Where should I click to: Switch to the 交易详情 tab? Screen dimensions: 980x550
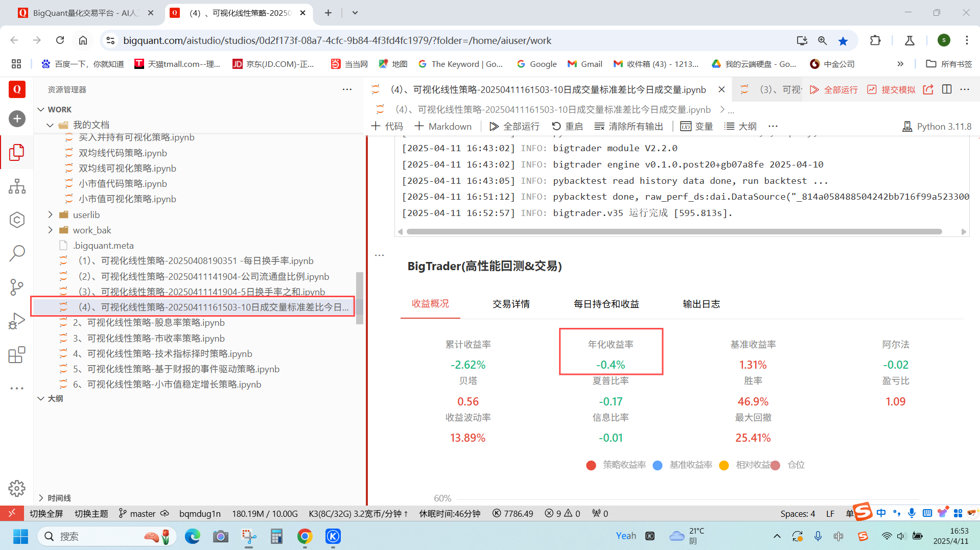(510, 304)
